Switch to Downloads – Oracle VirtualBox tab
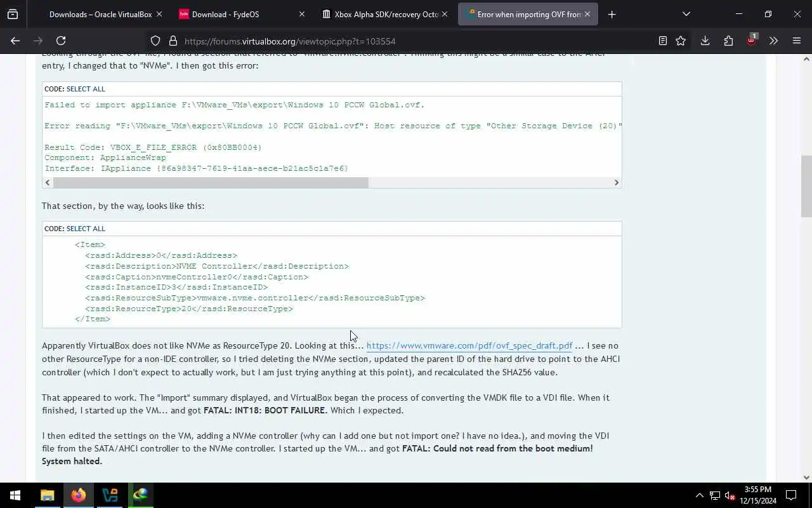This screenshot has height=508, width=812. (100, 14)
